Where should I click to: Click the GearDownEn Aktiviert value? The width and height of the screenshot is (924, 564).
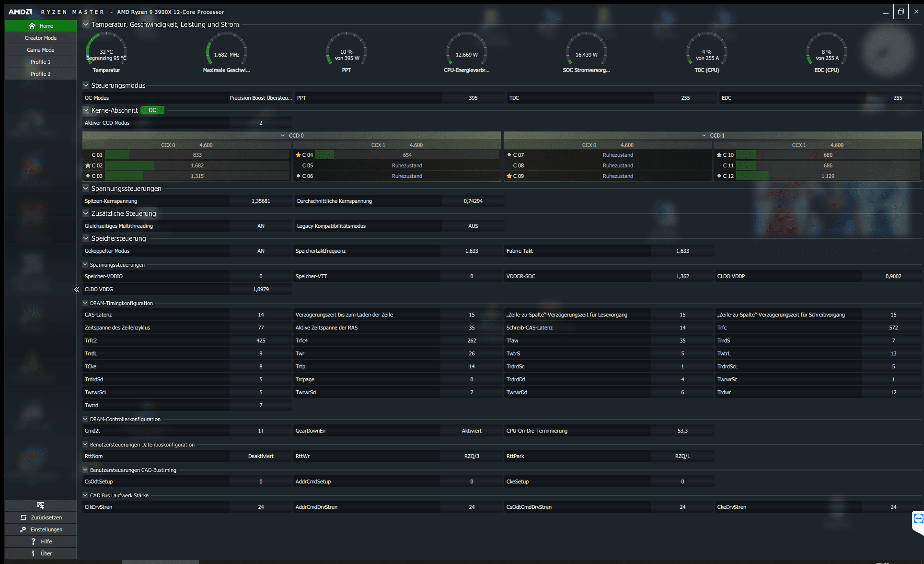click(x=472, y=431)
